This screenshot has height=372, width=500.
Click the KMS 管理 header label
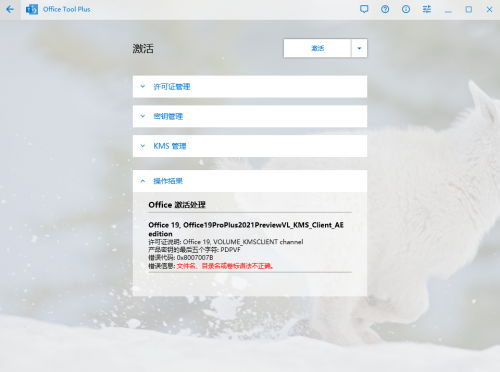[170, 146]
